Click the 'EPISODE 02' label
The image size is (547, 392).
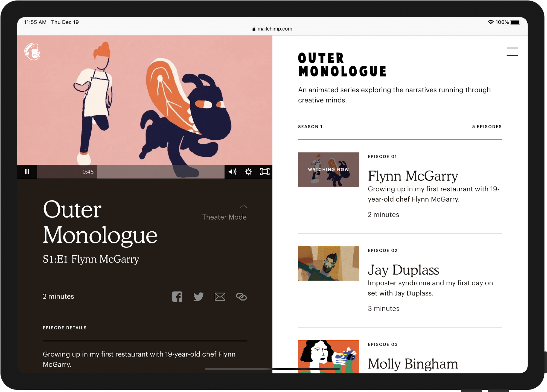382,250
